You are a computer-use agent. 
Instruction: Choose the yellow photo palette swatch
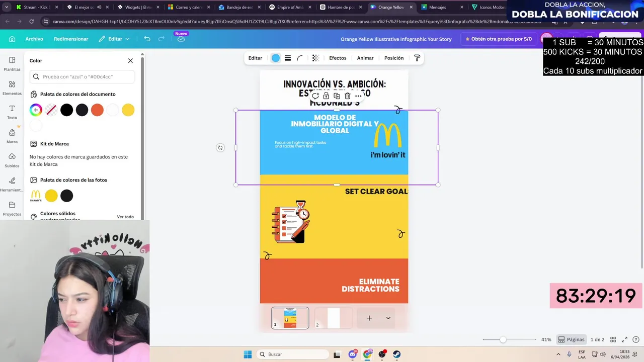tap(51, 196)
